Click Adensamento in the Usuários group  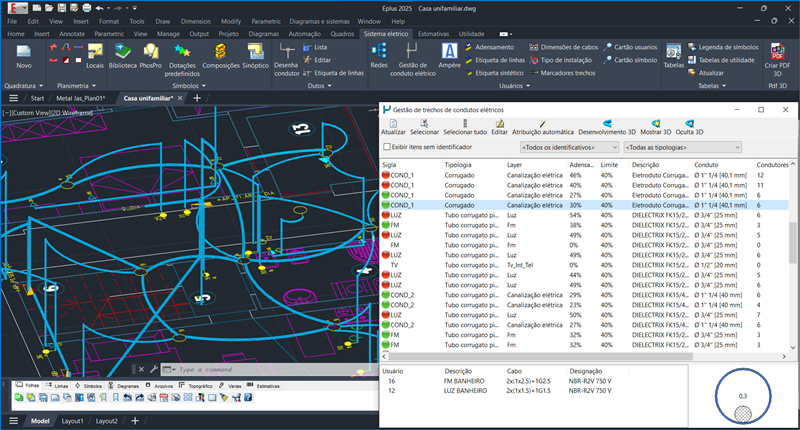[x=490, y=47]
